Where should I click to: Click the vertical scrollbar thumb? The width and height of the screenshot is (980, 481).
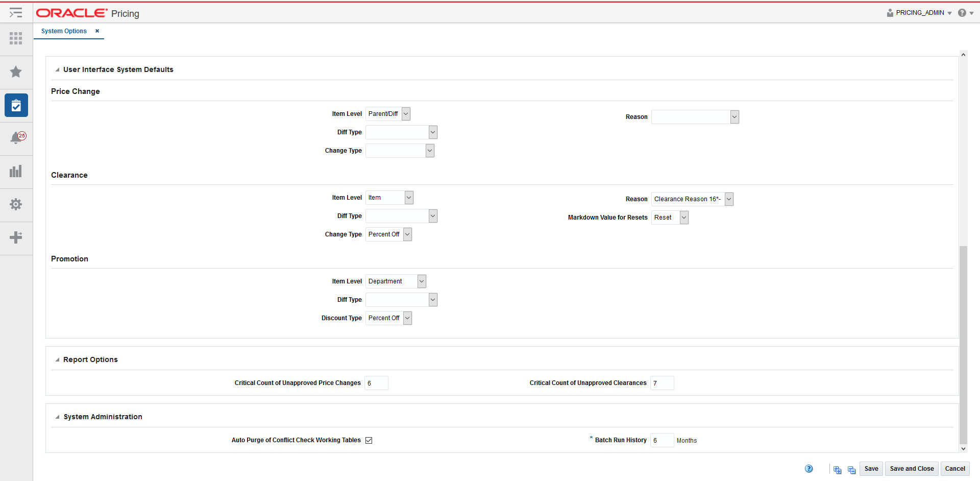[x=963, y=345]
